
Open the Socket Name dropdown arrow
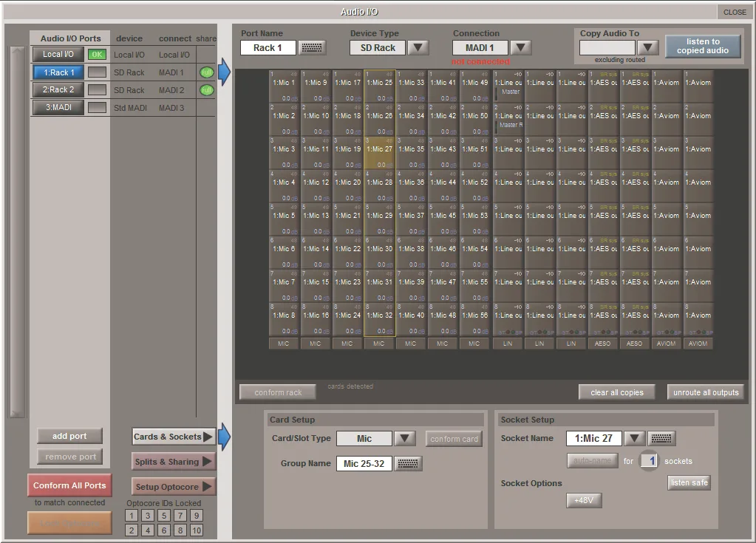635,438
